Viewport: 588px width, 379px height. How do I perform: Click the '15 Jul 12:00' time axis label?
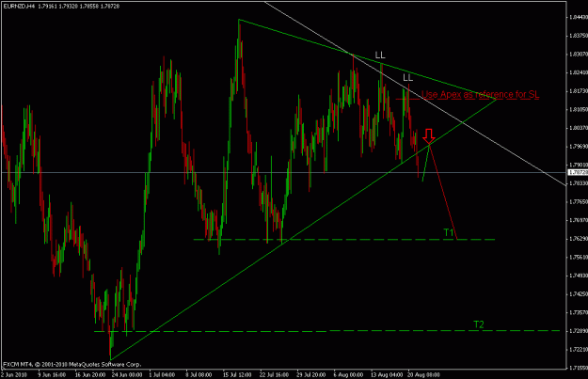(237, 374)
